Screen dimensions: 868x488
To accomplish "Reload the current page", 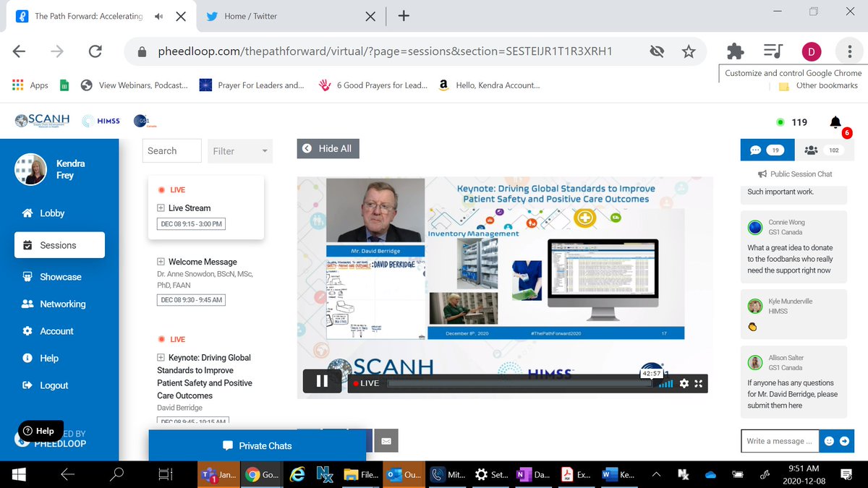I will coord(95,51).
